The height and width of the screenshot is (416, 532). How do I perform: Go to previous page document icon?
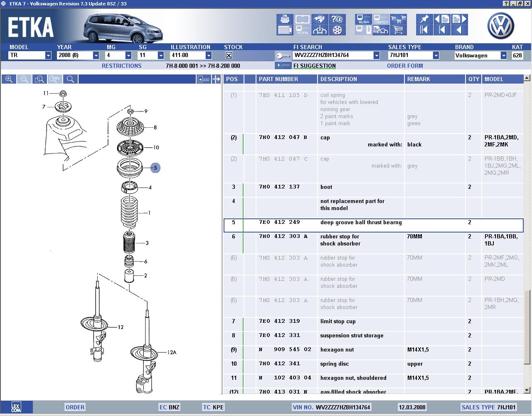click(x=442, y=19)
